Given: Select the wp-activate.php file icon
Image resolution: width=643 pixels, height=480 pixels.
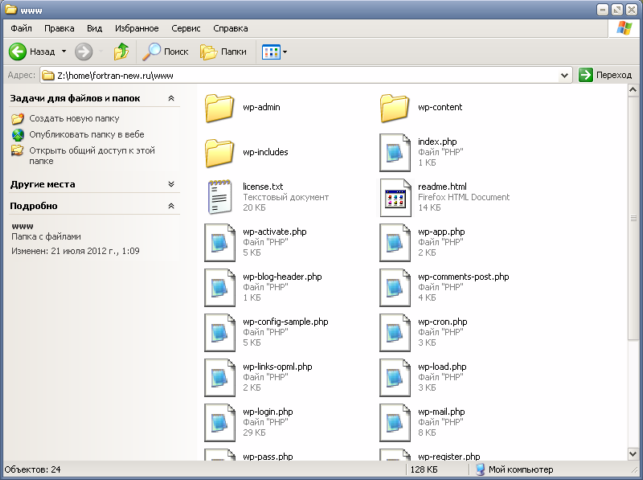Looking at the screenshot, I should point(220,243).
